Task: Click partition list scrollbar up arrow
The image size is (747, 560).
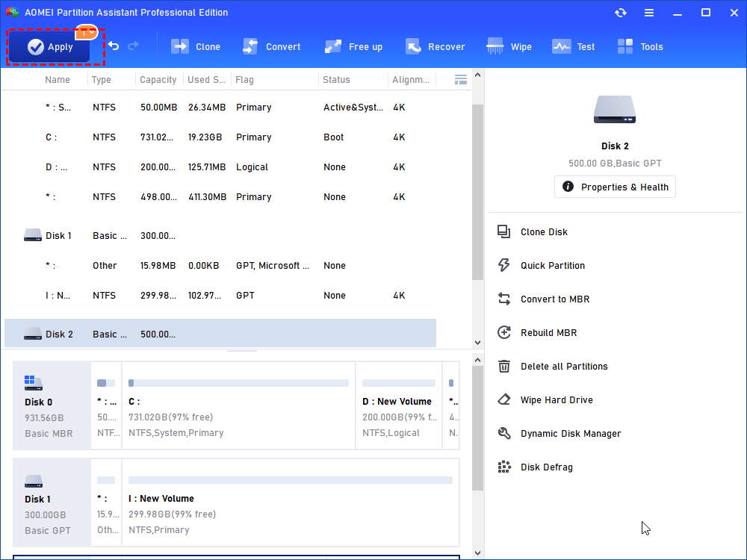Action: pyautogui.click(x=477, y=75)
